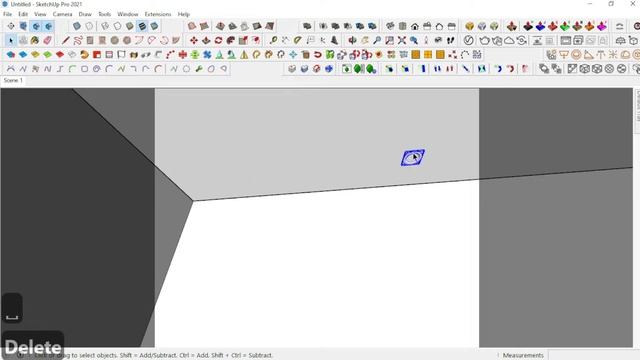Screen dimensions: 640x360
Task: Open the Draw menu
Action: (85, 14)
